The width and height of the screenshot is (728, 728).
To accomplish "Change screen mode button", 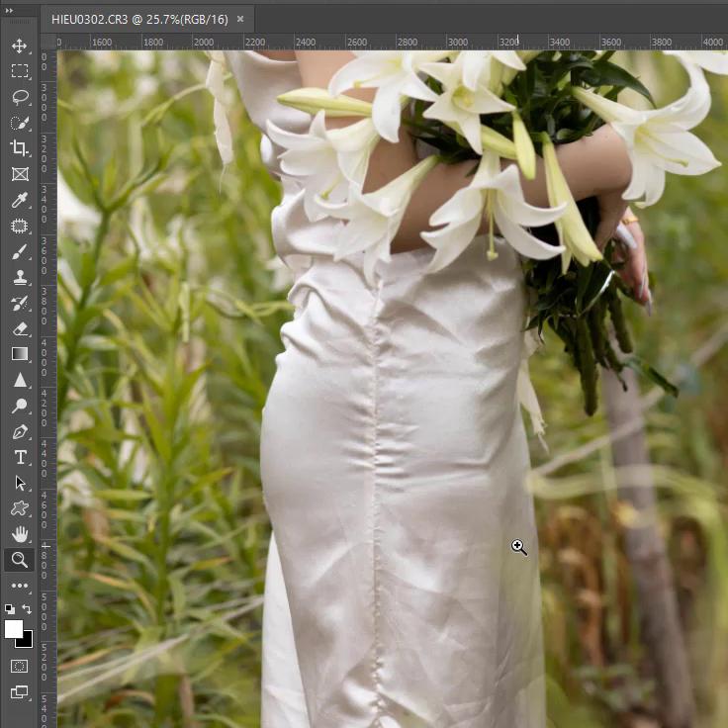I will tap(19, 691).
